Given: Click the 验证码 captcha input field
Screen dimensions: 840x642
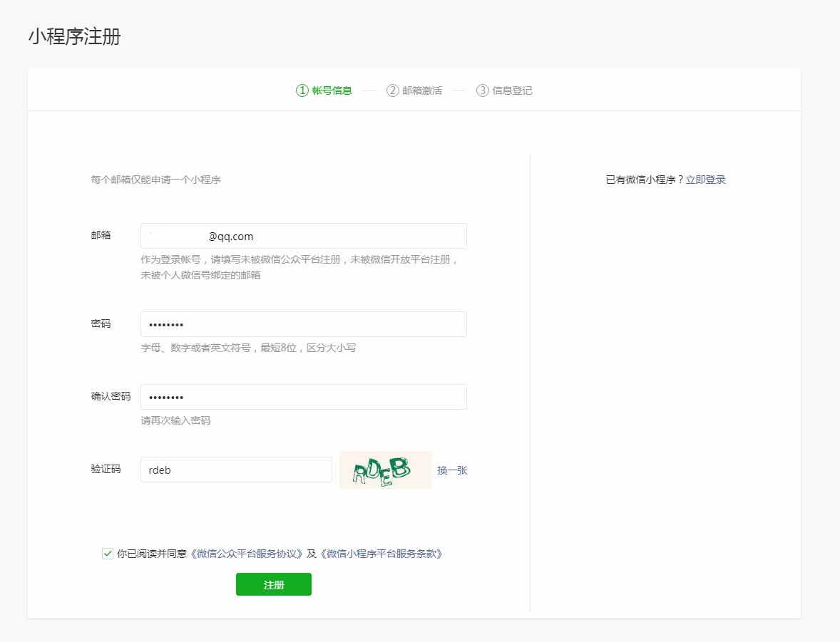Looking at the screenshot, I should [x=236, y=470].
